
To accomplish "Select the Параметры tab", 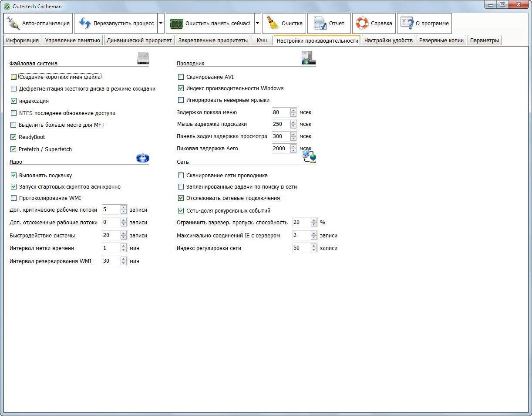I will (484, 41).
